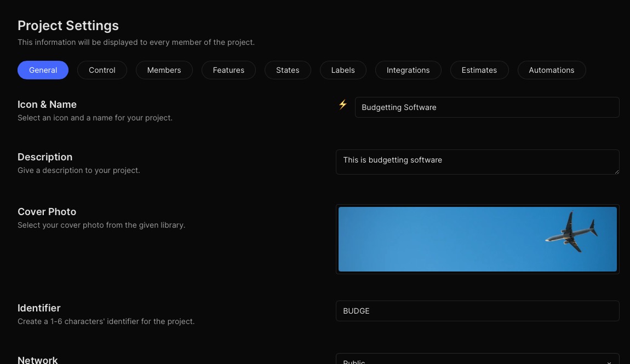Click the airplane in the cover photo

pos(572,233)
